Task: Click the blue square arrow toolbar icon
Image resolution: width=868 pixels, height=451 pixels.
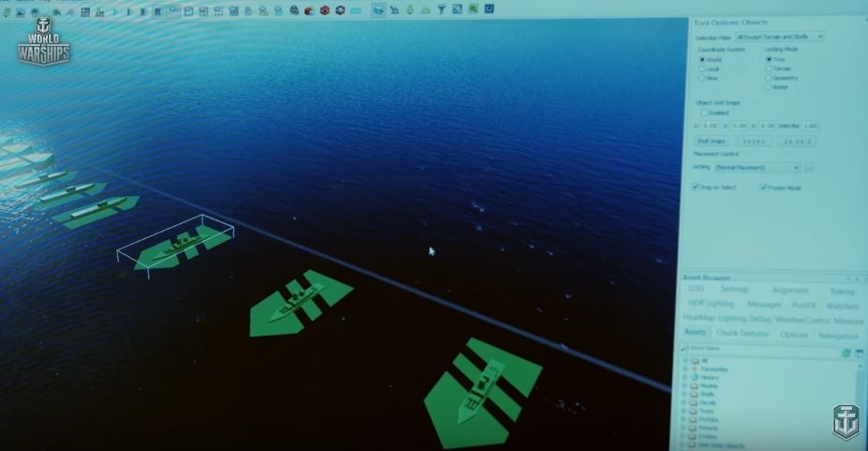Action: 457,8
